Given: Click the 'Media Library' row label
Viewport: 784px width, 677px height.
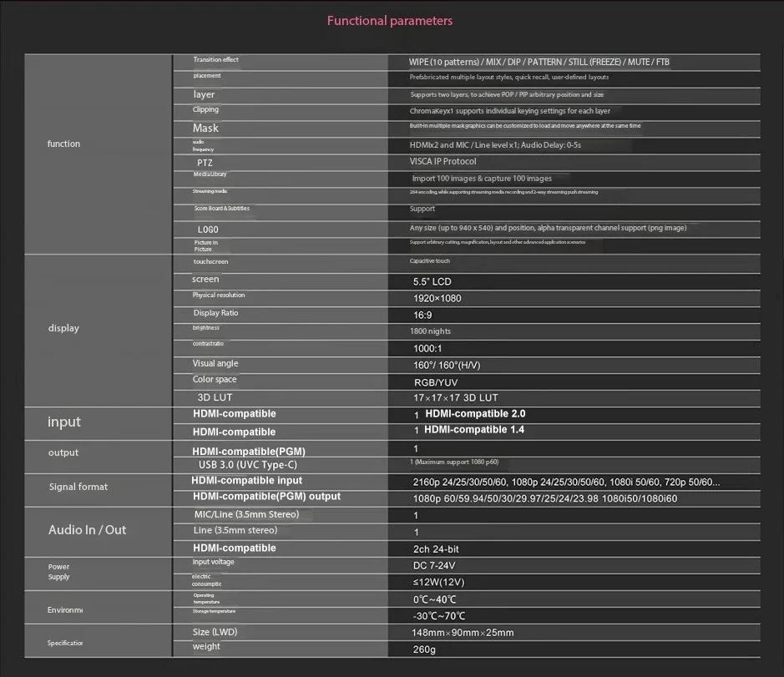Looking at the screenshot, I should click(x=210, y=174).
